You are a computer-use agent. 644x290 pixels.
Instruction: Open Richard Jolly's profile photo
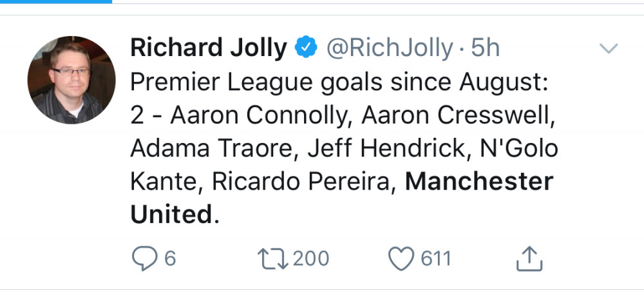[x=71, y=79]
